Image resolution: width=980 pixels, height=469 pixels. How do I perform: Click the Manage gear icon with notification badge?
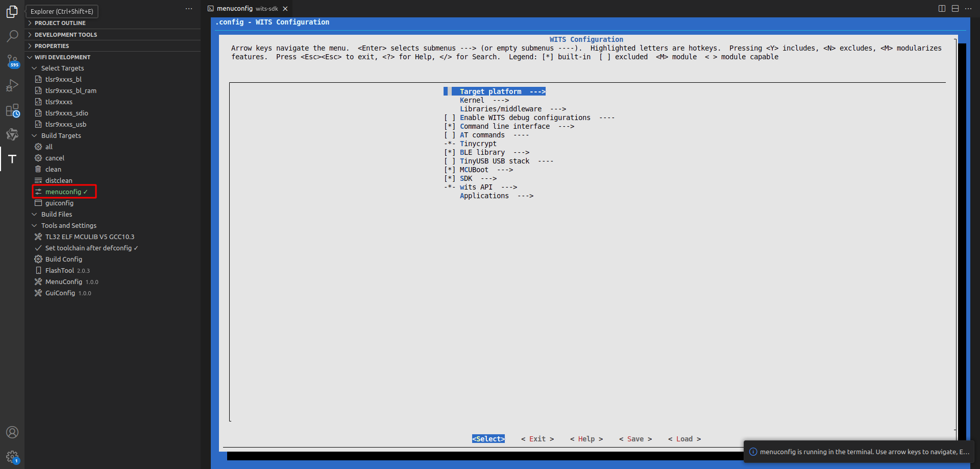click(x=12, y=456)
